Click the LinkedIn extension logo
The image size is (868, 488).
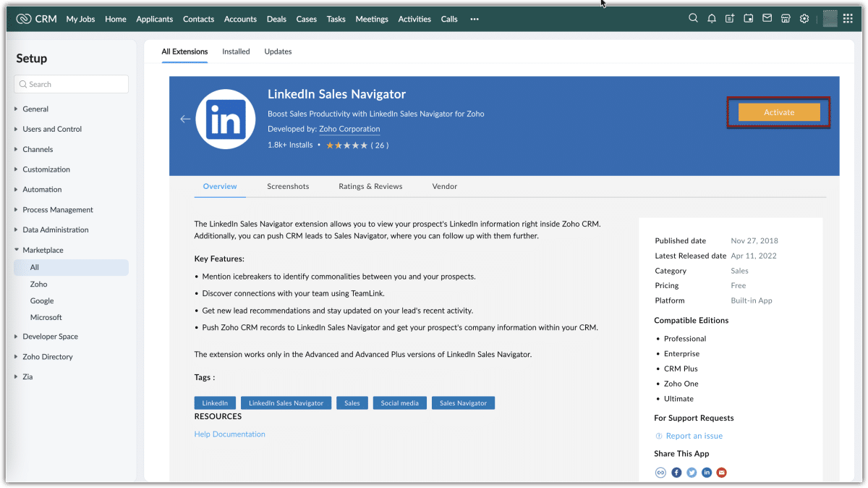click(225, 119)
